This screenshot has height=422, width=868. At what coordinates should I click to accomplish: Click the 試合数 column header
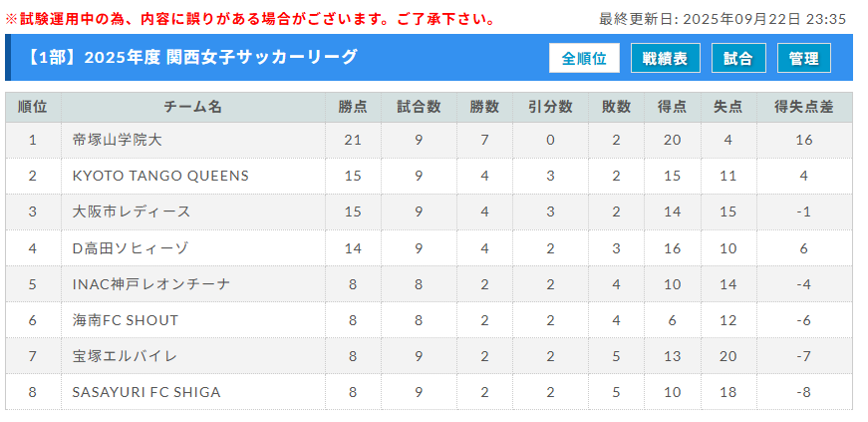coord(419,107)
